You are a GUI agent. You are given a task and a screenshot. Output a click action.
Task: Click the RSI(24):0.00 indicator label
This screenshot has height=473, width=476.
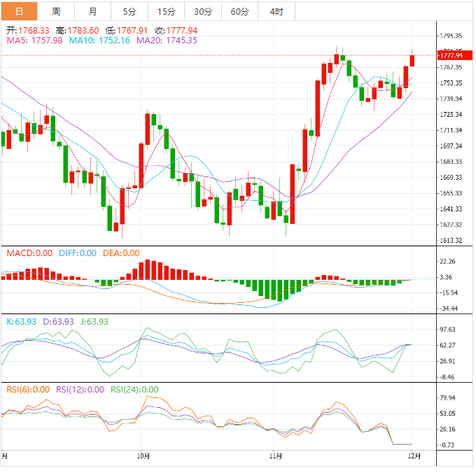pos(134,390)
